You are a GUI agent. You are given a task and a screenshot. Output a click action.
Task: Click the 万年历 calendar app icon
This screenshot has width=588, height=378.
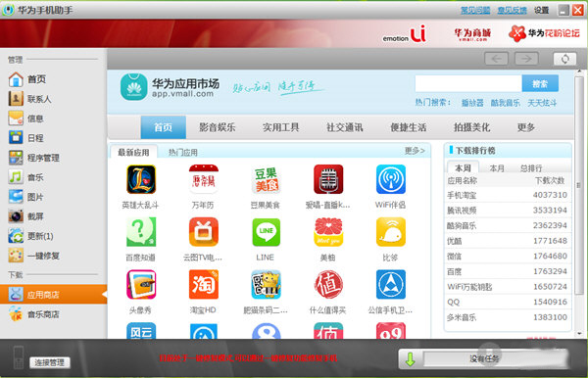pyautogui.click(x=203, y=179)
